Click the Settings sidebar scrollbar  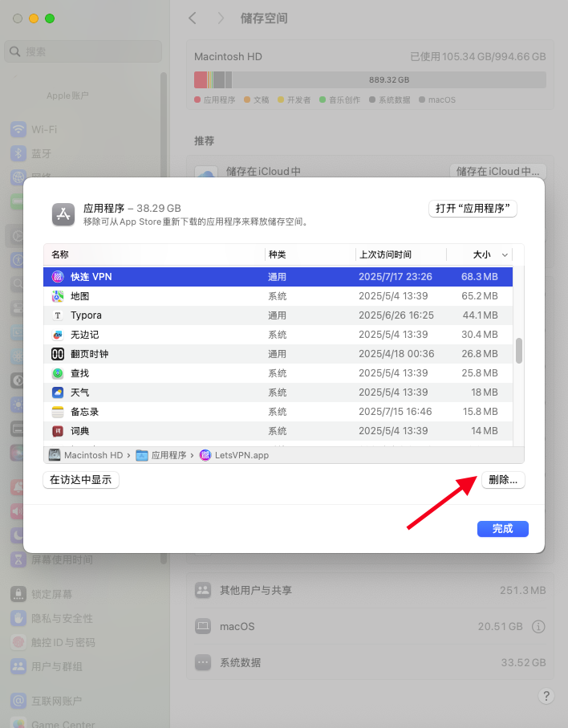164,318
